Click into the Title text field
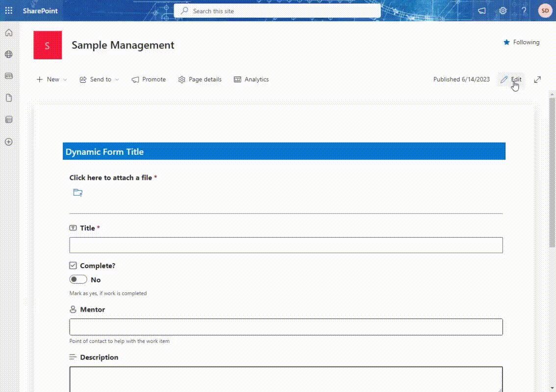This screenshot has height=392, width=556. (286, 245)
